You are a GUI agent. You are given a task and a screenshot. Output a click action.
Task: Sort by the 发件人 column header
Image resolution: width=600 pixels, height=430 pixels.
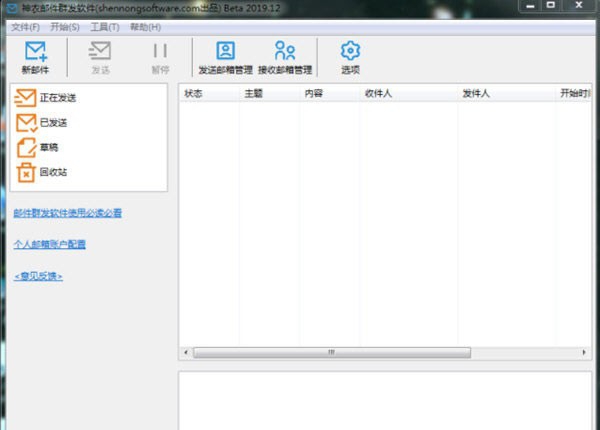click(507, 93)
